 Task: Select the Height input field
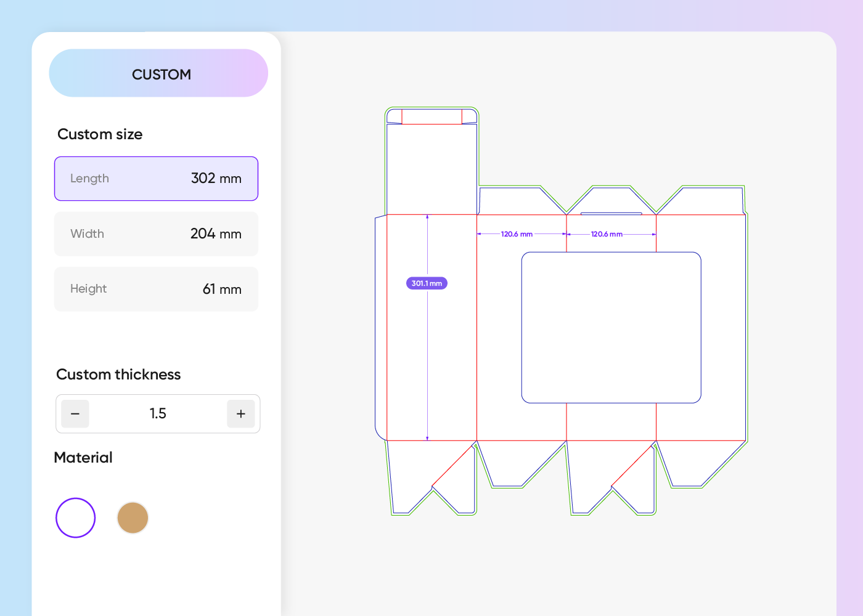click(x=156, y=289)
